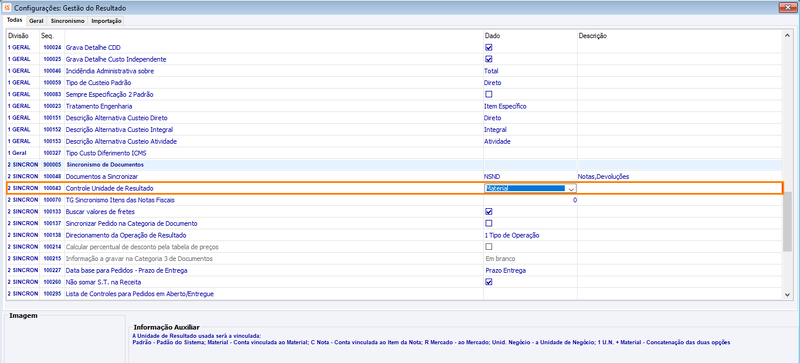Select the Tipo de Custeio Padrão row
The image size is (800, 363).
394,83
